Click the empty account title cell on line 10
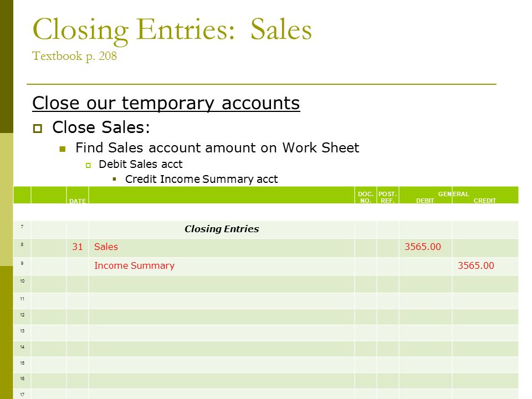Screen dimensions: 532x399 [222, 284]
